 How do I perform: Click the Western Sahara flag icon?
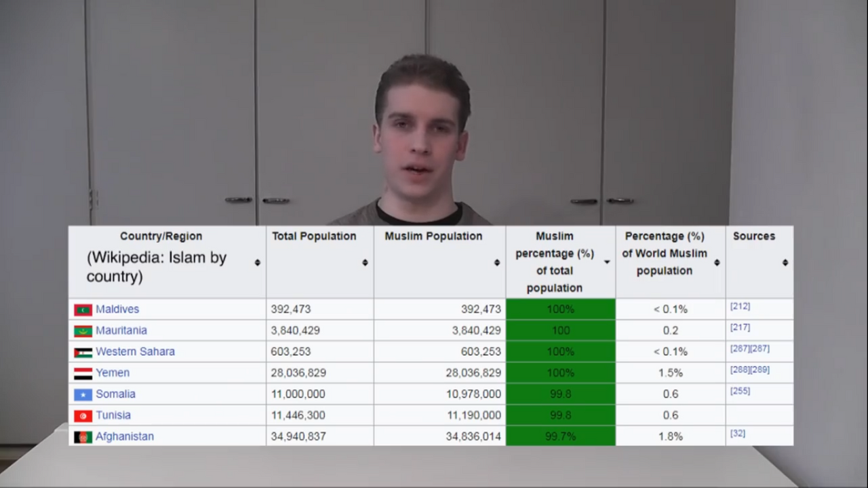pyautogui.click(x=83, y=352)
